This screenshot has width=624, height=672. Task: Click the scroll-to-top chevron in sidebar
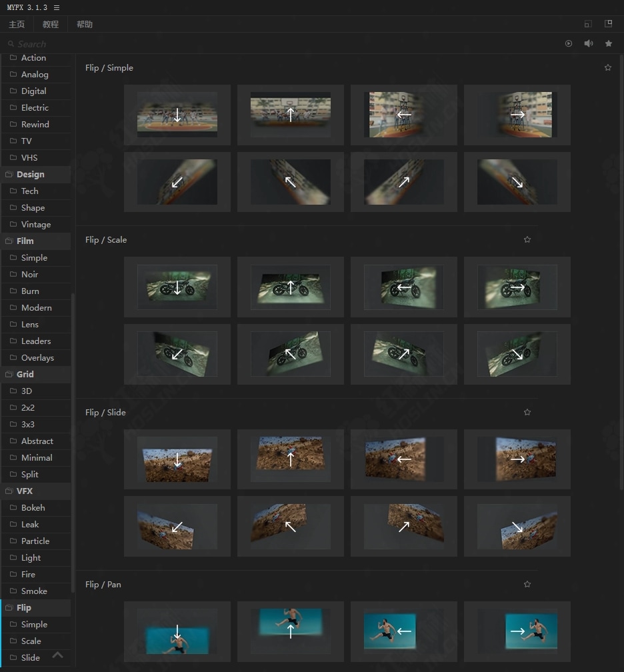(58, 655)
